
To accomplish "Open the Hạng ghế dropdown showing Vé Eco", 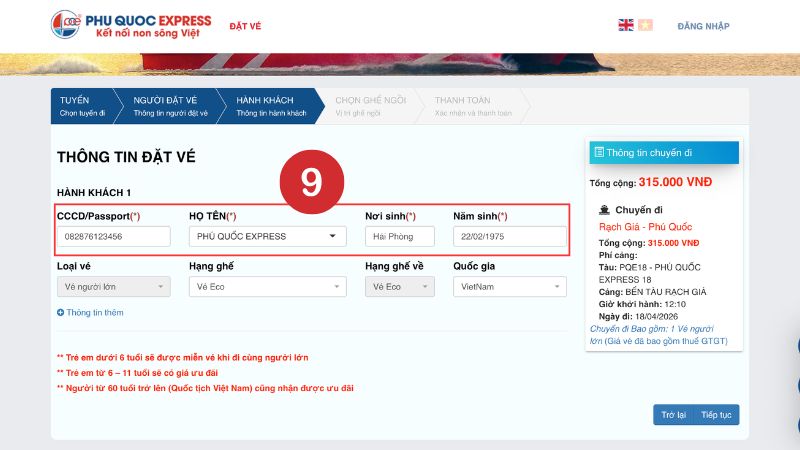I will [x=267, y=287].
